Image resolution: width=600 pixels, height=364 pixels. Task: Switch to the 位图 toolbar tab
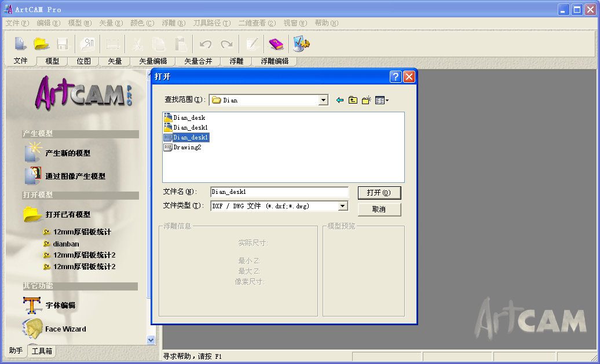pyautogui.click(x=84, y=61)
